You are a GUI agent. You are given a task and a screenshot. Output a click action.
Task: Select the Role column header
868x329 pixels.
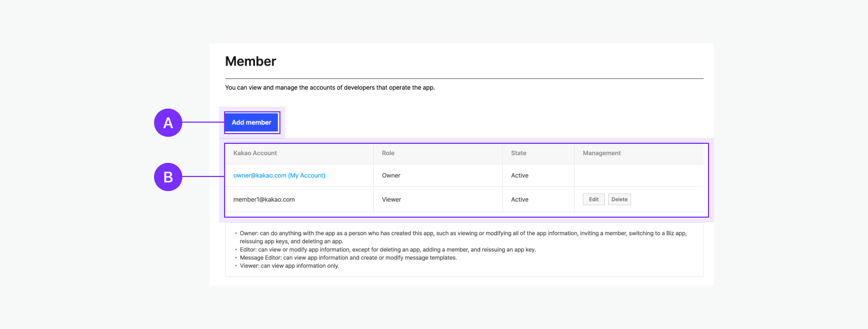point(388,153)
